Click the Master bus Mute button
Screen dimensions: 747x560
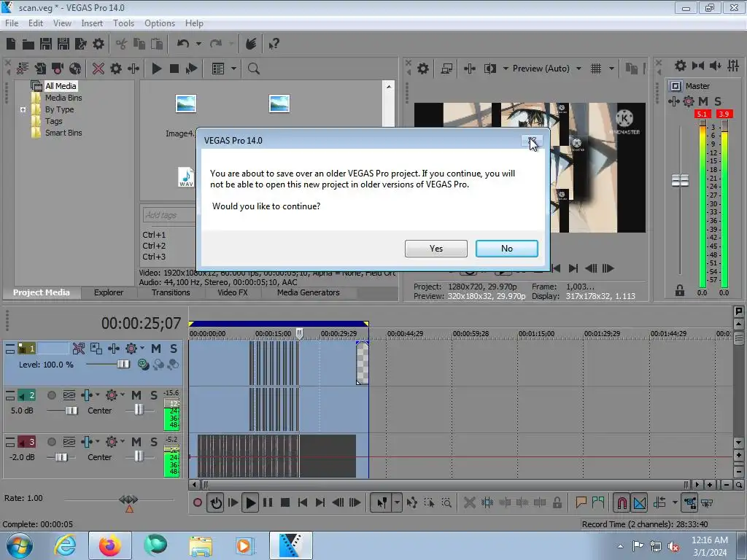coord(703,101)
